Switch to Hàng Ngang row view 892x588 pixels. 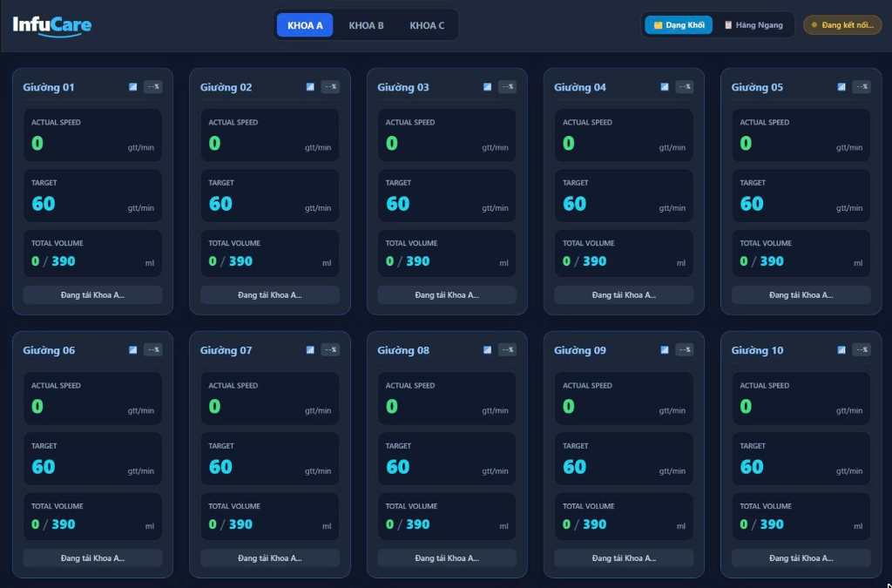(x=753, y=25)
